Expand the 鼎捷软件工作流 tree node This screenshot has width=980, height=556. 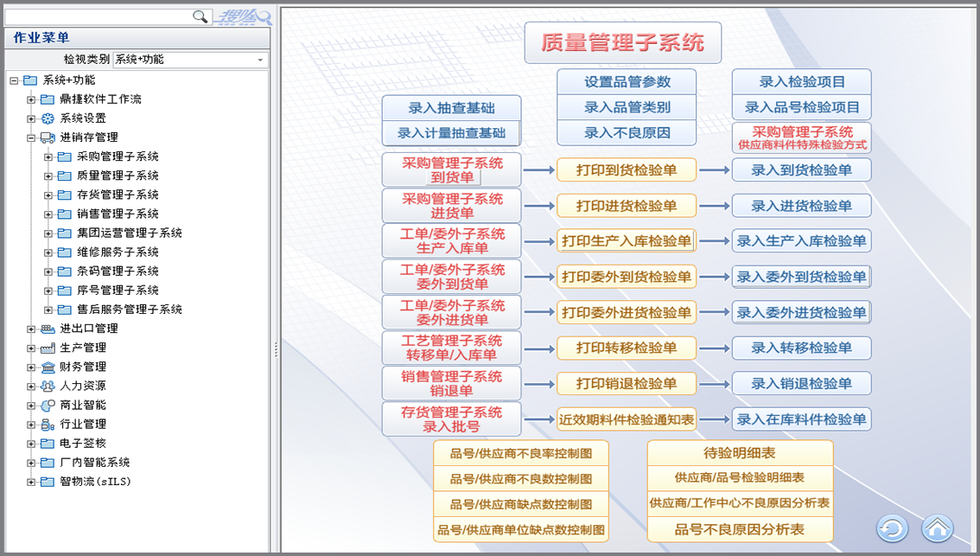[31, 99]
